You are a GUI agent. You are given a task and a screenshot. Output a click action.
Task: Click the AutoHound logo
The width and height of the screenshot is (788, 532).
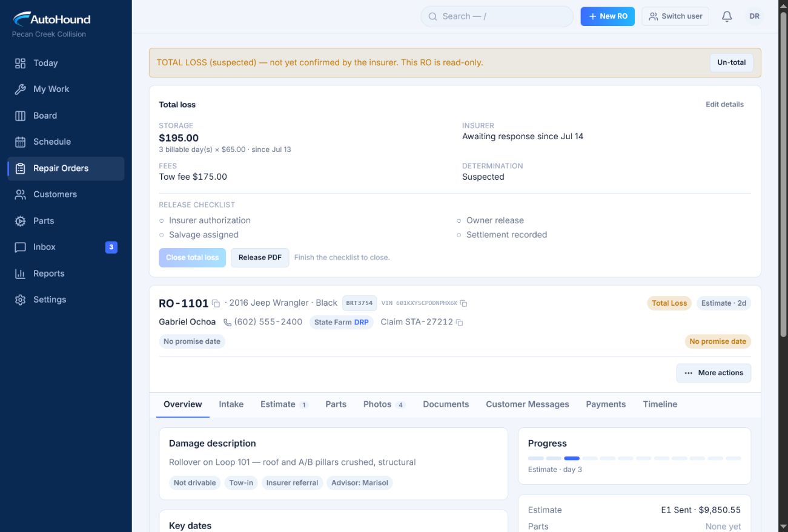(x=51, y=19)
